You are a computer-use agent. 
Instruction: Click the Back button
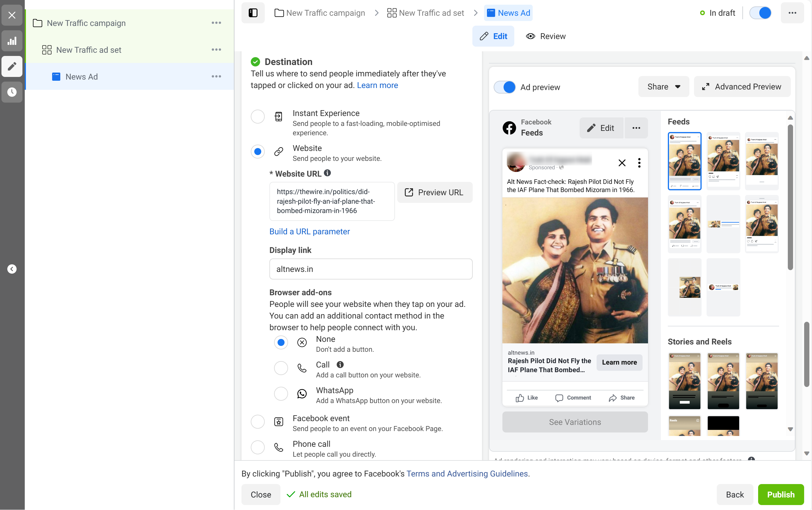tap(735, 495)
